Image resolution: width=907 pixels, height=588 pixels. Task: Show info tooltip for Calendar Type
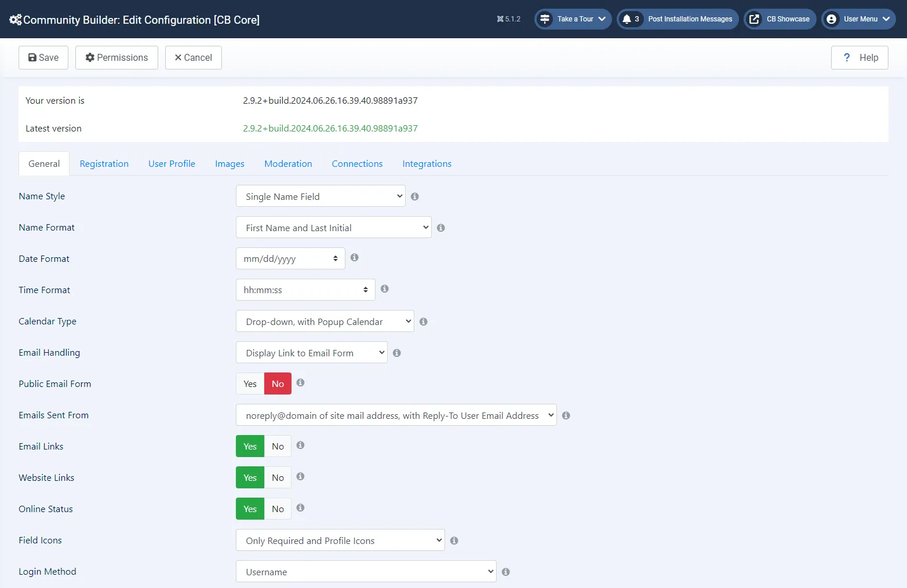[x=424, y=322]
